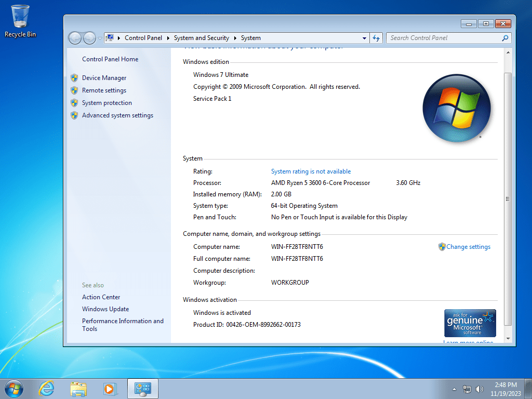The width and height of the screenshot is (532, 399).
Task: Open recent pages dropdown beside navigation arrows
Action: [100, 38]
